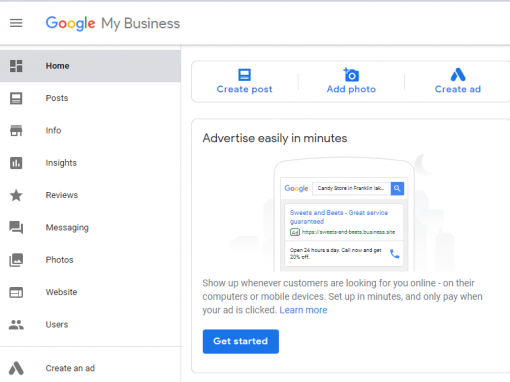This screenshot has height=382, width=510.
Task: Click the sweets-and-beets.business.site URL
Action: [348, 232]
